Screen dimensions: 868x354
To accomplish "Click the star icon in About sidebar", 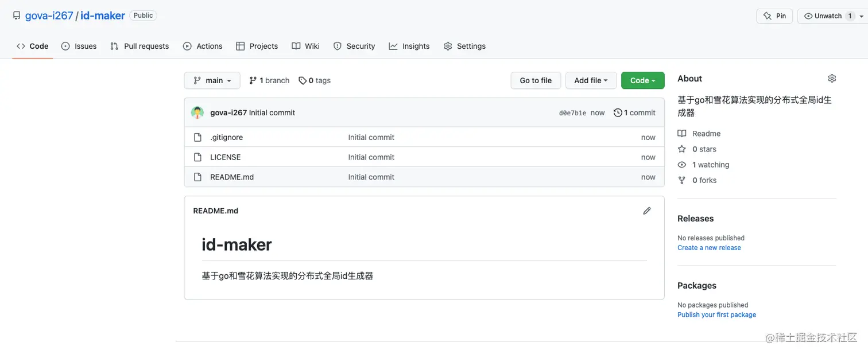I will (682, 149).
